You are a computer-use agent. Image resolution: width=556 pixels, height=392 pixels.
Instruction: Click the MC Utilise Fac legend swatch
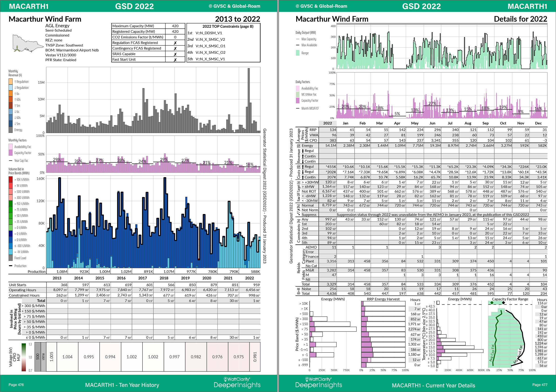coord(298,94)
